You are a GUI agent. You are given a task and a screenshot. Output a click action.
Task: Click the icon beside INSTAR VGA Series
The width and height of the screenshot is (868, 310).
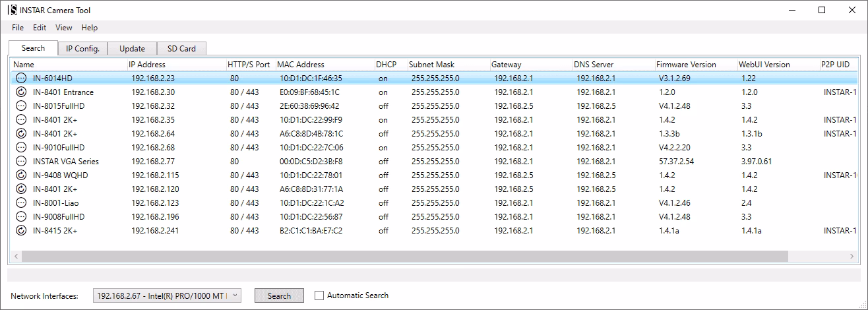21,162
